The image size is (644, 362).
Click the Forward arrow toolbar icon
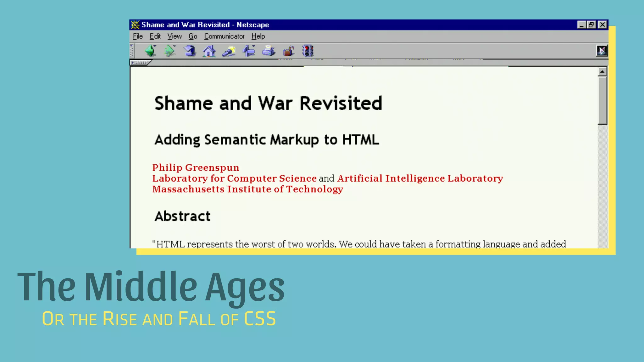click(170, 51)
